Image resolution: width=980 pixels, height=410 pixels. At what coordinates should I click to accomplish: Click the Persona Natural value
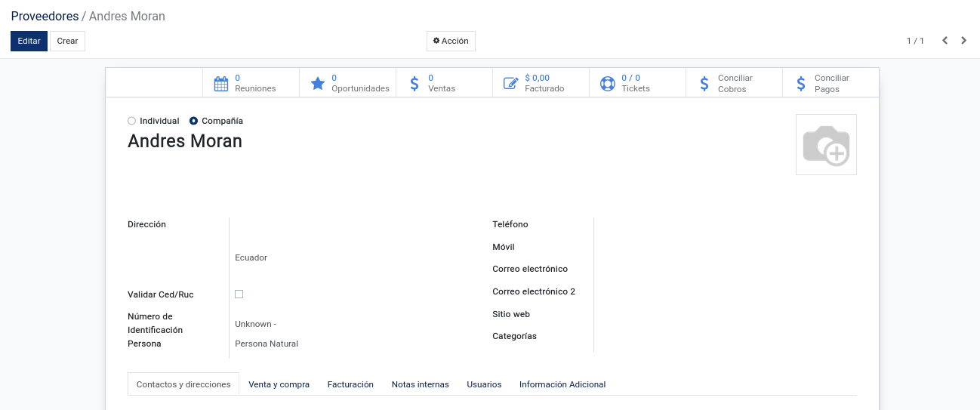(x=267, y=344)
